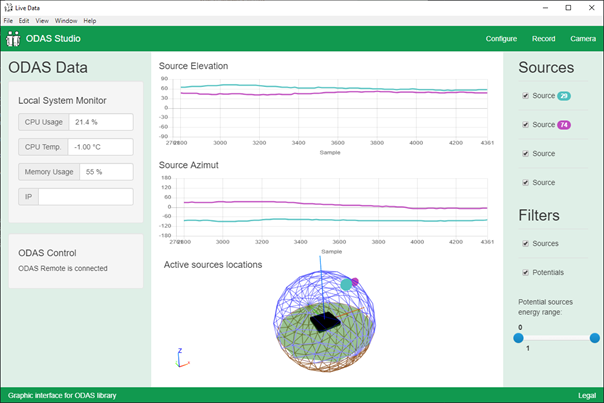Click the CPU Temp. value field
Image resolution: width=604 pixels, height=403 pixels.
click(101, 147)
